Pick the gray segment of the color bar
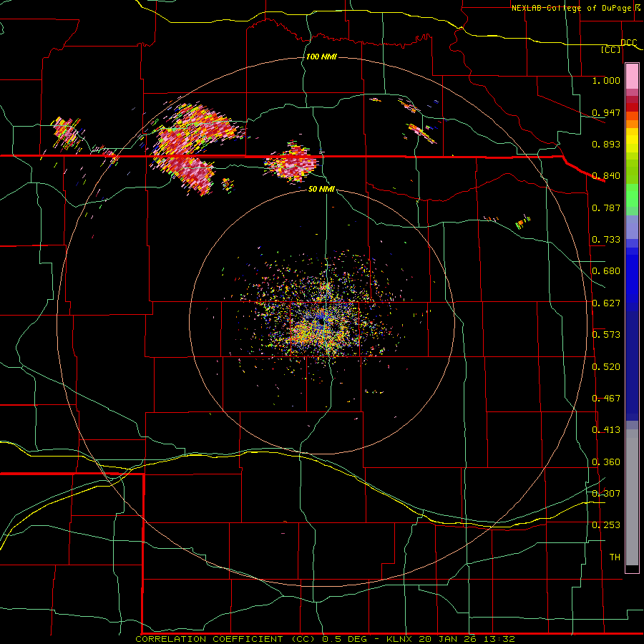Screen dimensions: 644x644 [632, 497]
